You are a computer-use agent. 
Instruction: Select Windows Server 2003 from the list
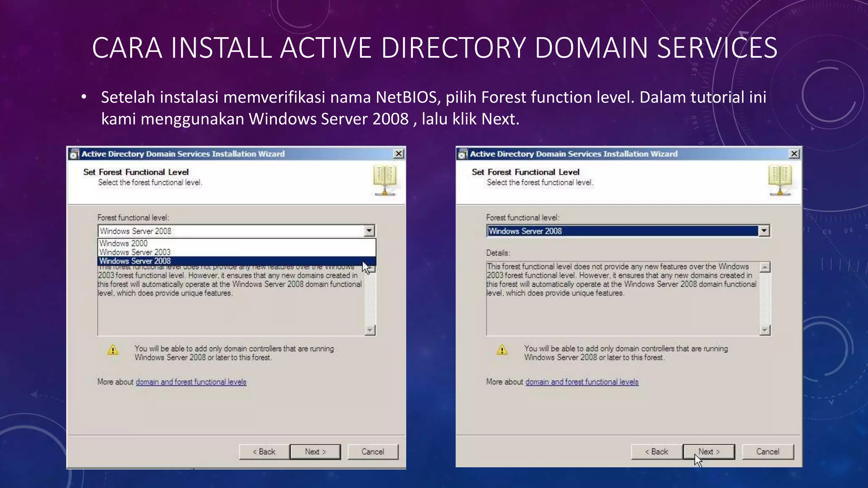[x=236, y=252]
